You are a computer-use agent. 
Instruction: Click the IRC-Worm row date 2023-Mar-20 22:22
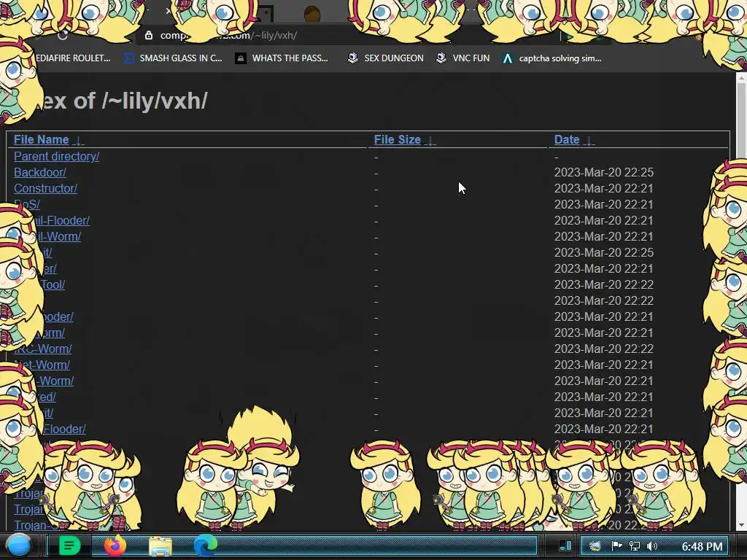[604, 349]
